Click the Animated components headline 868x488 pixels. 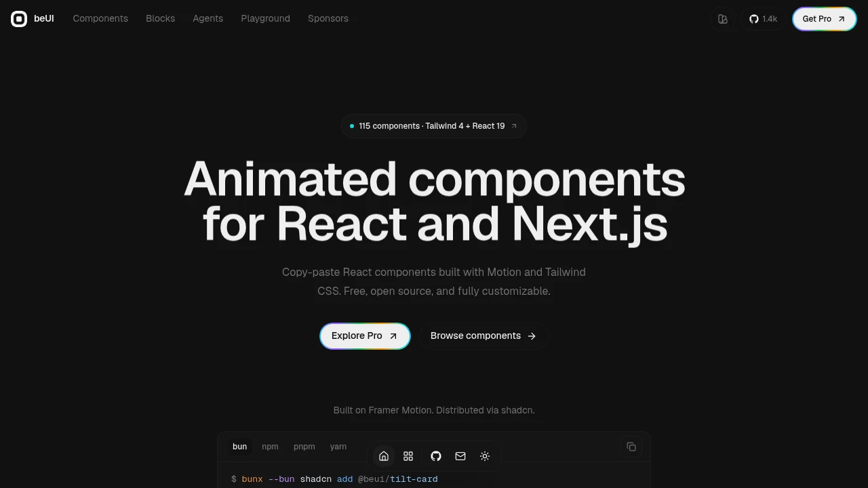pos(434,201)
